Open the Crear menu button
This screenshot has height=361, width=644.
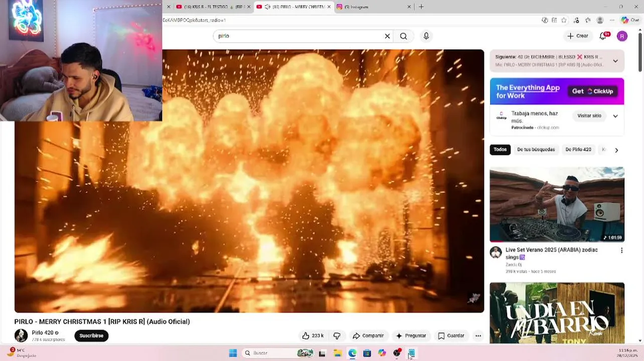pos(577,36)
